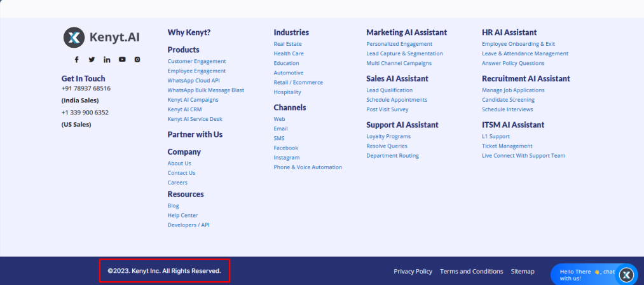Open Kenyt AI Campaigns link

193,100
